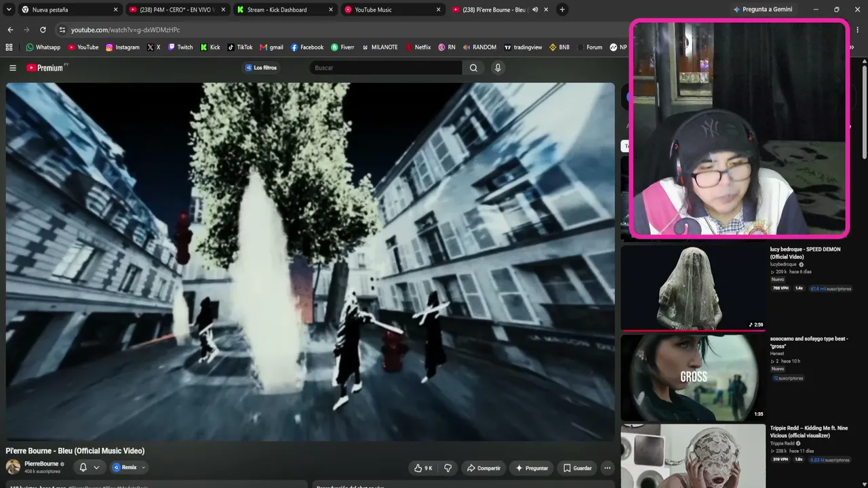Image resolution: width=868 pixels, height=488 pixels.
Task: Open the tradingview bookmark
Action: point(523,47)
